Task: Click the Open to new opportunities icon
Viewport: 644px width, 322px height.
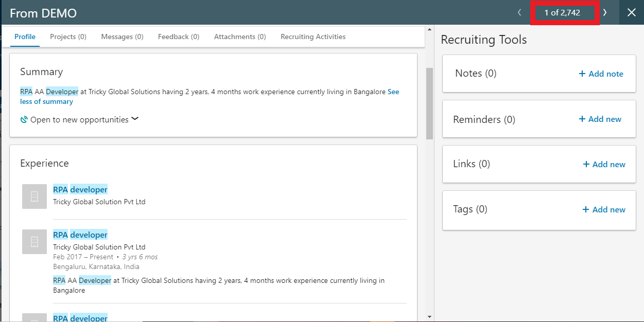Action: point(24,120)
